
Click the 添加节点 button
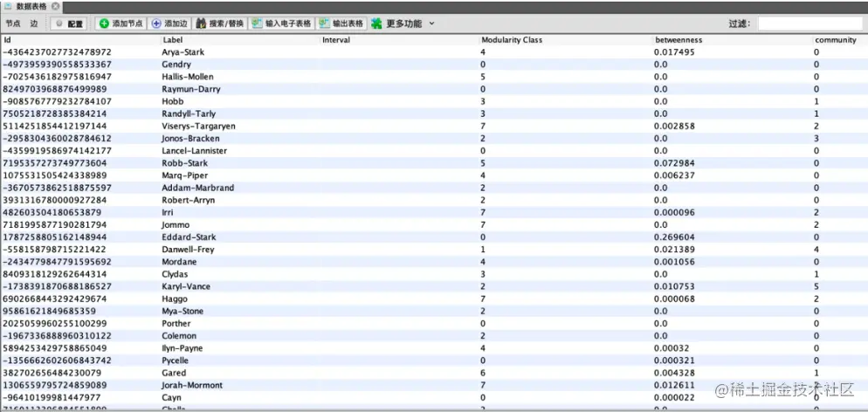[121, 24]
